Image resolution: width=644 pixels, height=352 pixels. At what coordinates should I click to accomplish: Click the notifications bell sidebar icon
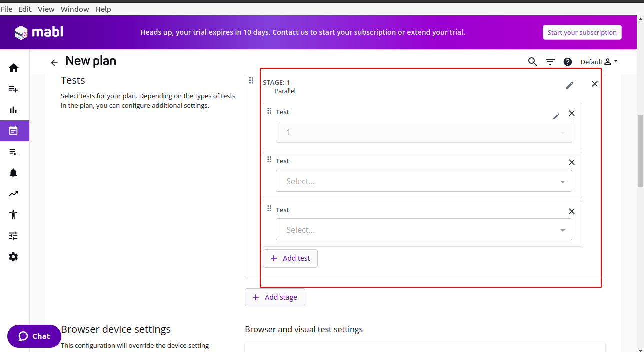[x=13, y=173]
